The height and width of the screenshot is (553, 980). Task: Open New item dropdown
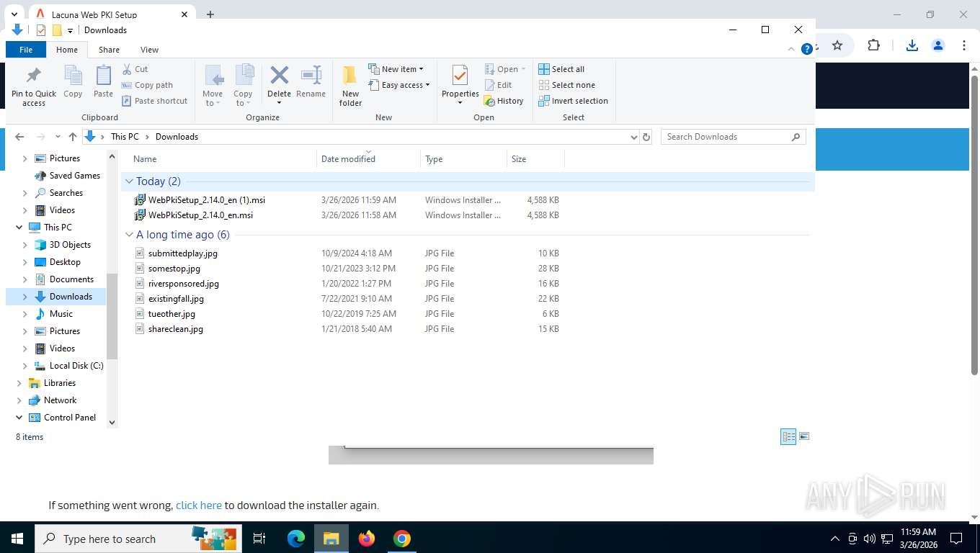pos(396,69)
